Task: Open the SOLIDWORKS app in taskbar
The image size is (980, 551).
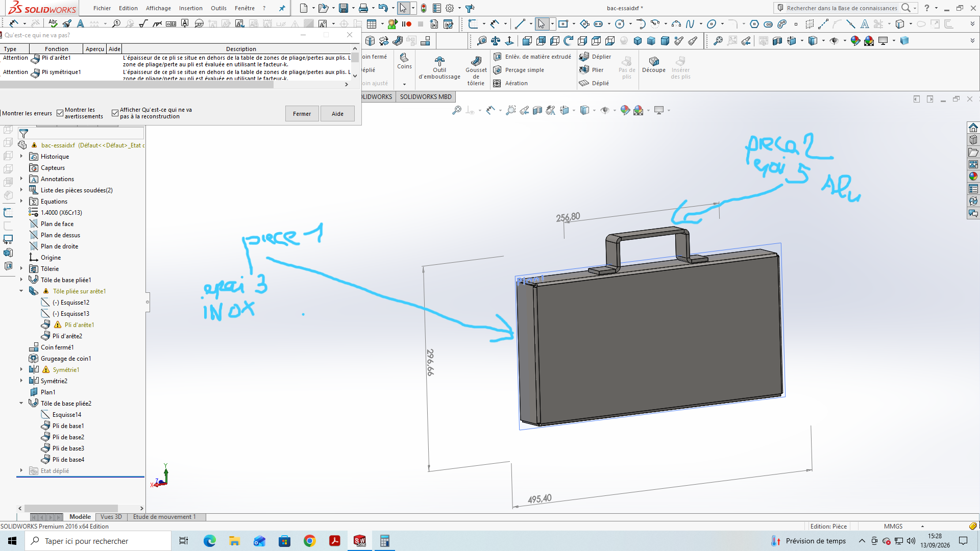Action: pyautogui.click(x=359, y=541)
